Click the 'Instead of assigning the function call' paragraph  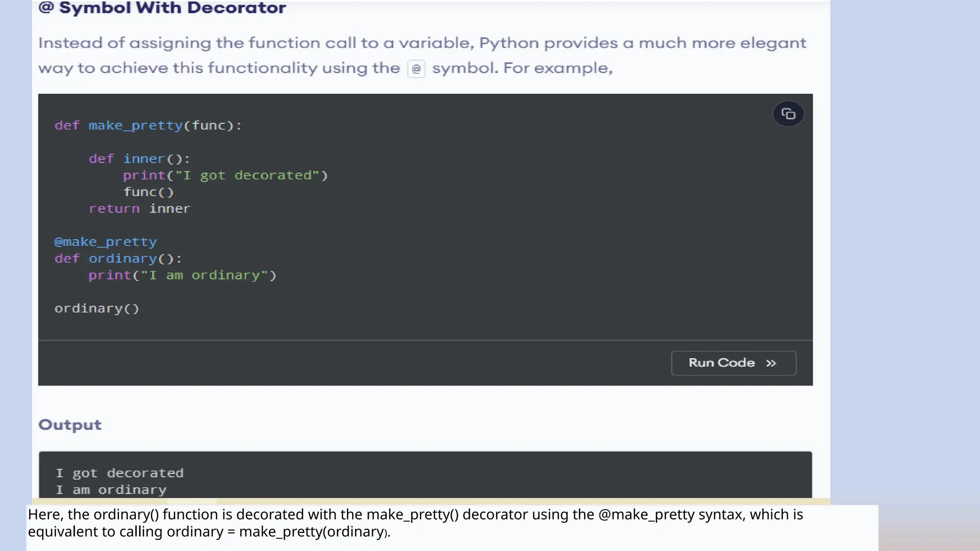point(423,55)
